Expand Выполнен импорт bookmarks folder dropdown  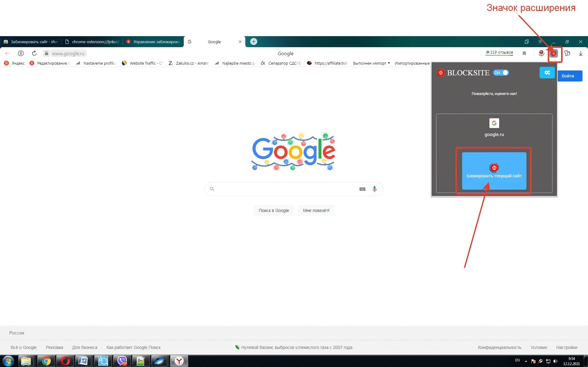pyautogui.click(x=371, y=63)
